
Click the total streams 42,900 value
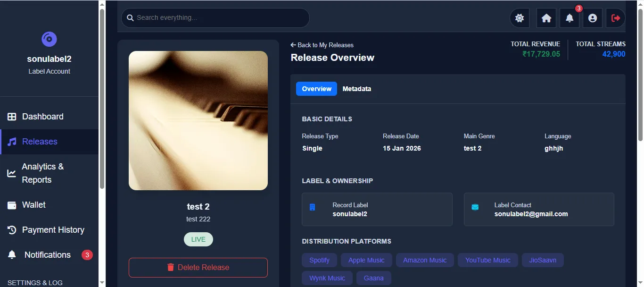[x=614, y=54]
